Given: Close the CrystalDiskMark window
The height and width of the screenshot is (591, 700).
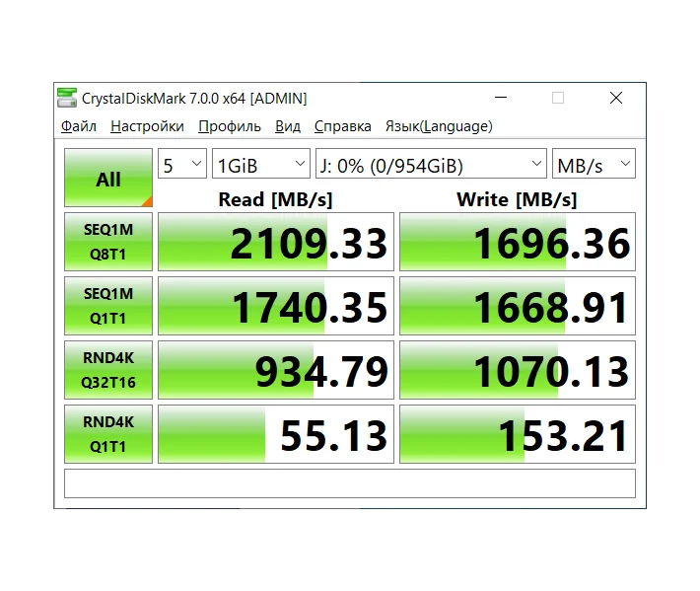Looking at the screenshot, I should point(616,98).
